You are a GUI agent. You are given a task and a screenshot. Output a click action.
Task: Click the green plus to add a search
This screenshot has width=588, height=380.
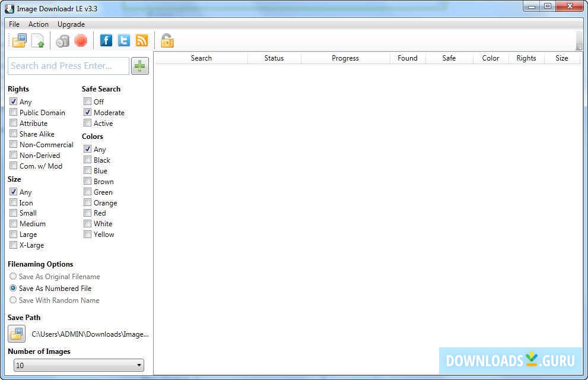[x=140, y=65]
